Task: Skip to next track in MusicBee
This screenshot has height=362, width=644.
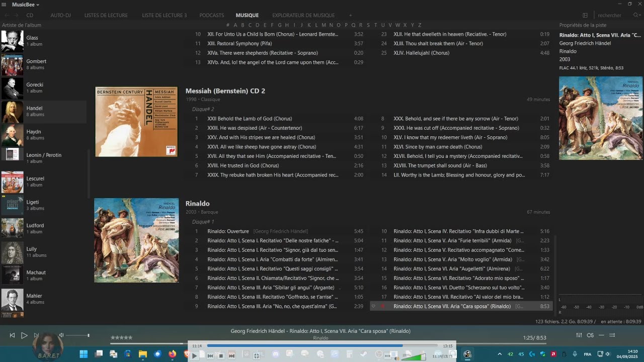Action: (x=36, y=335)
